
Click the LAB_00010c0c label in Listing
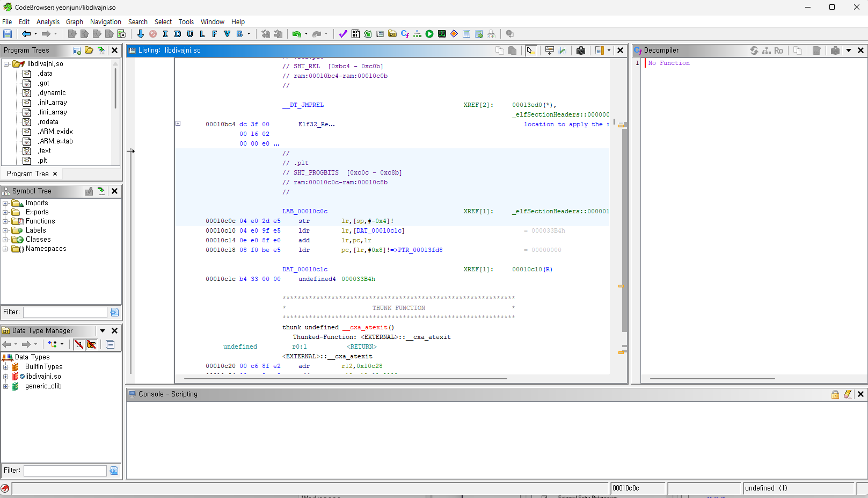[305, 212]
